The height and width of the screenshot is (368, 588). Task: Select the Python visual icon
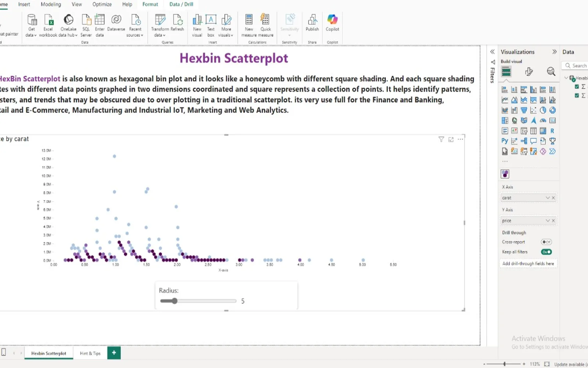505,141
